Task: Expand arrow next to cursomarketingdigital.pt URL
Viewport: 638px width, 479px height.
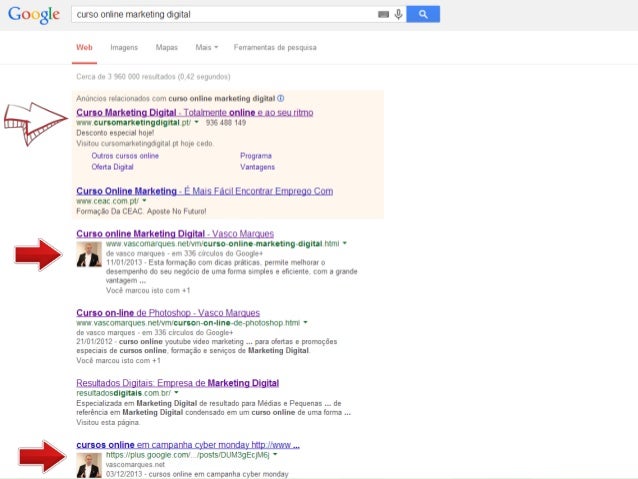Action: pyautogui.click(x=196, y=122)
